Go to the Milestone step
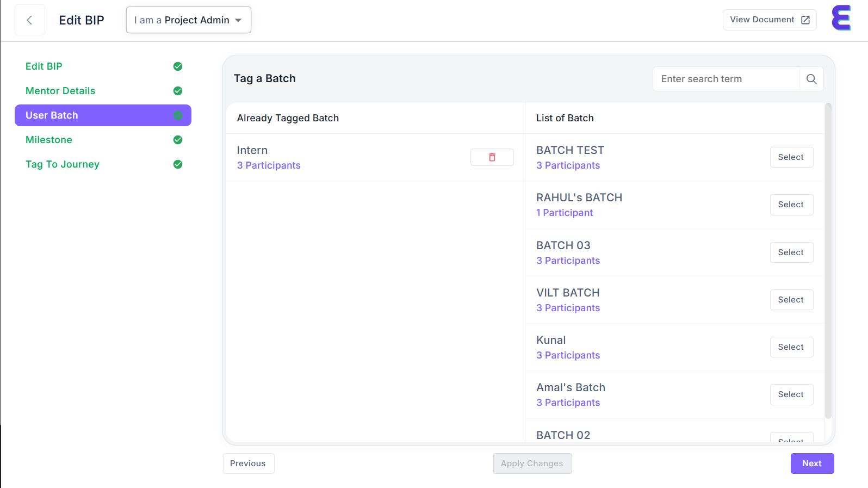868x488 pixels. 49,140
